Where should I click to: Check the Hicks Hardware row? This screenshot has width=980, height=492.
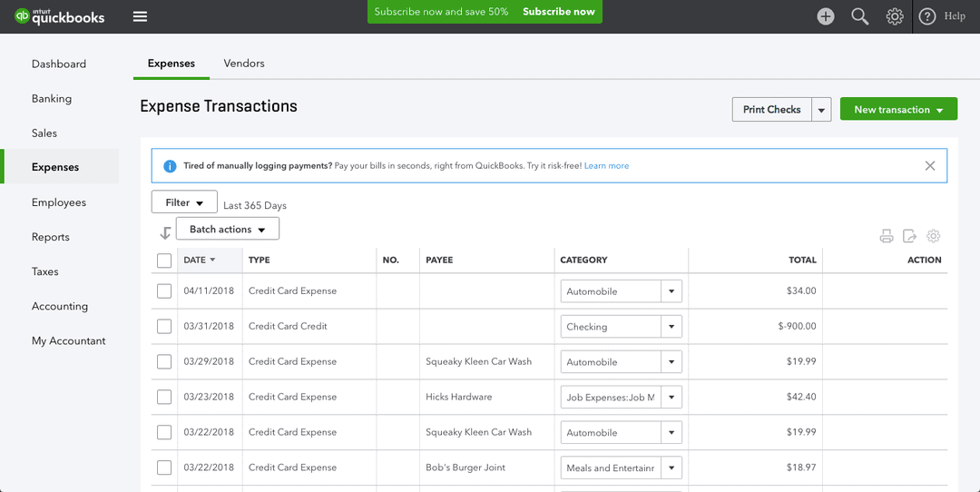[x=164, y=397]
